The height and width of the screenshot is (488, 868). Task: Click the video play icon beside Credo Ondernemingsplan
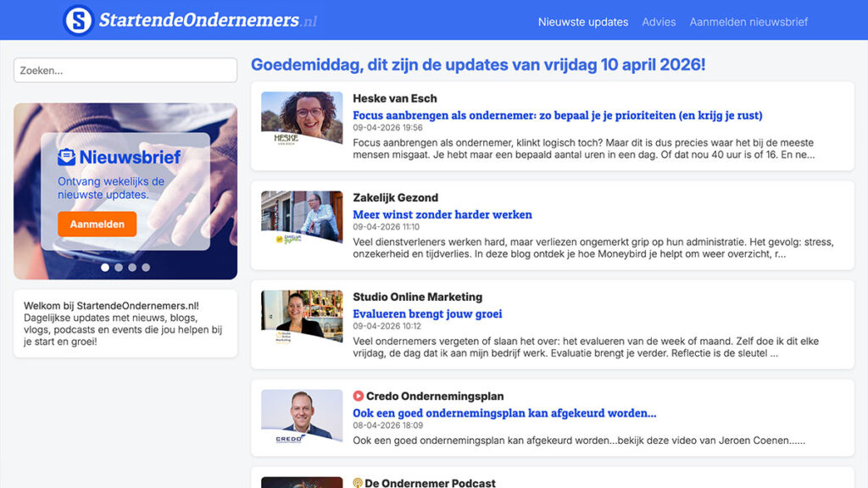click(359, 396)
